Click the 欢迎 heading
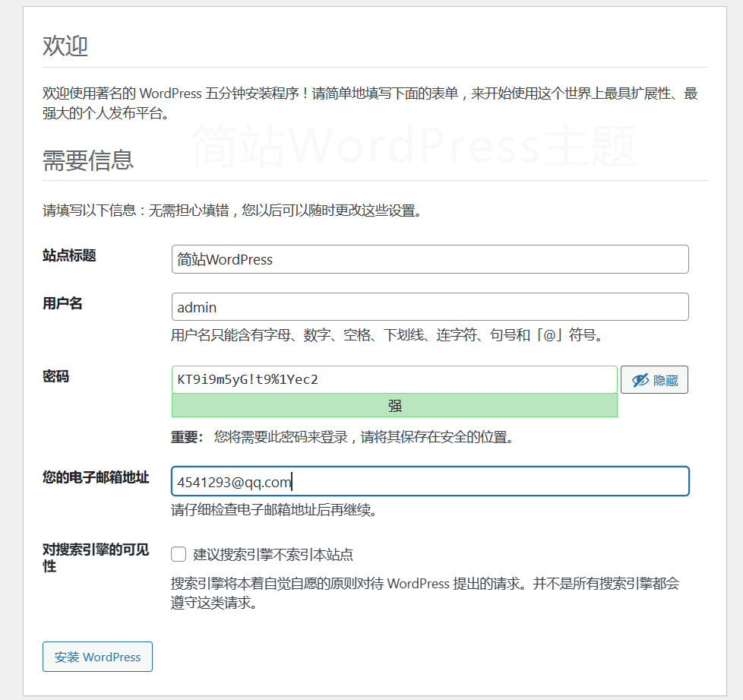The width and height of the screenshot is (743, 700). [x=67, y=46]
